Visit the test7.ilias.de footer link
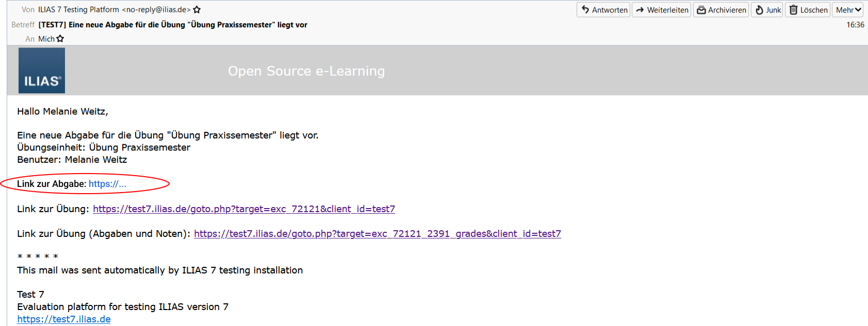This screenshot has height=326, width=868. [x=64, y=319]
